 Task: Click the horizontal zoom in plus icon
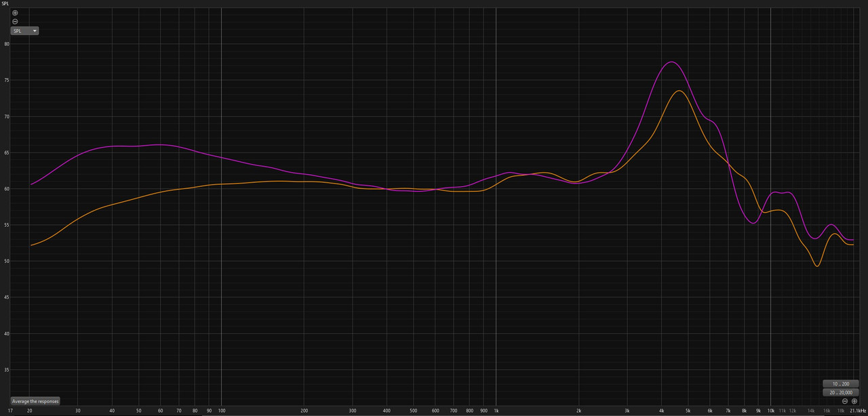click(854, 401)
